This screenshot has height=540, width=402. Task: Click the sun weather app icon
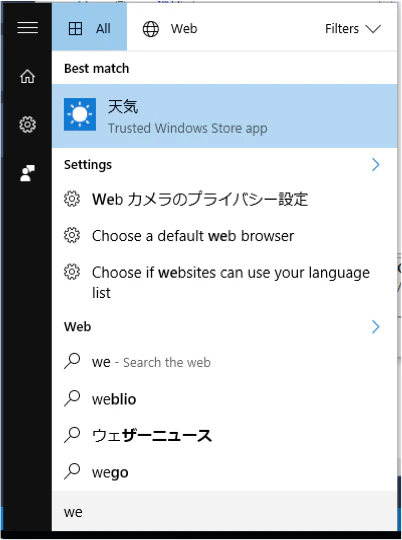tap(80, 114)
